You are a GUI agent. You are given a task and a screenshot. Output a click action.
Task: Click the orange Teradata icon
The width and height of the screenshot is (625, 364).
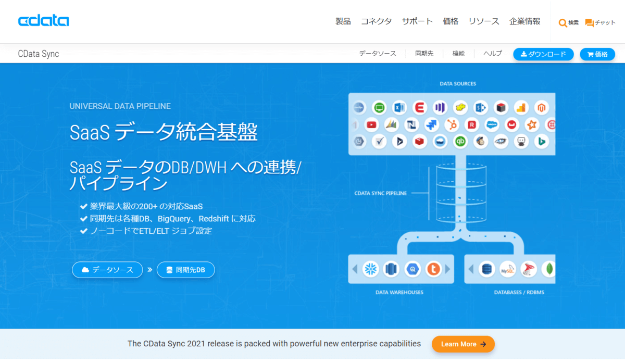433,269
